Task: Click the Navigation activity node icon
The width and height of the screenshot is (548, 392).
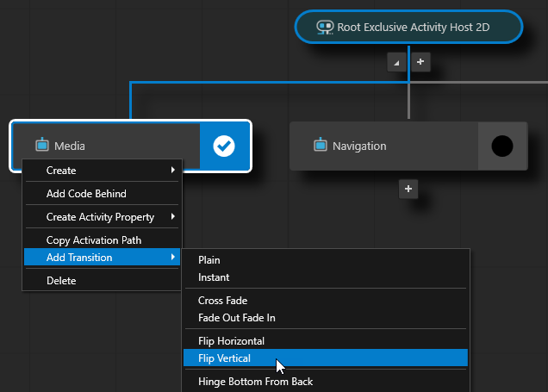Action: point(321,145)
